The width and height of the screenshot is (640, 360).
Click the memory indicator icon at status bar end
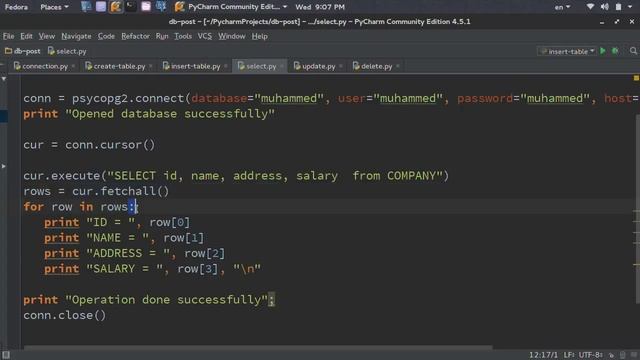(633, 355)
